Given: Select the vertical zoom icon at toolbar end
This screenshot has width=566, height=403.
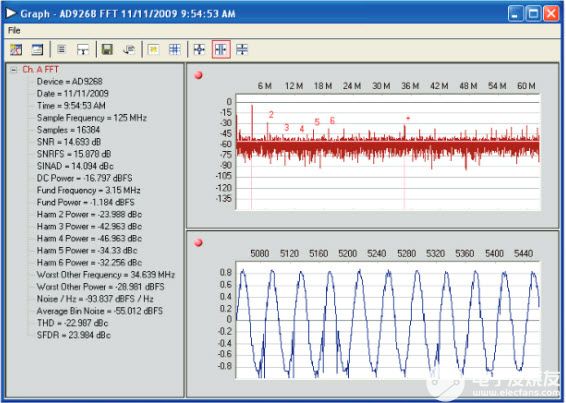Looking at the screenshot, I should (x=242, y=49).
